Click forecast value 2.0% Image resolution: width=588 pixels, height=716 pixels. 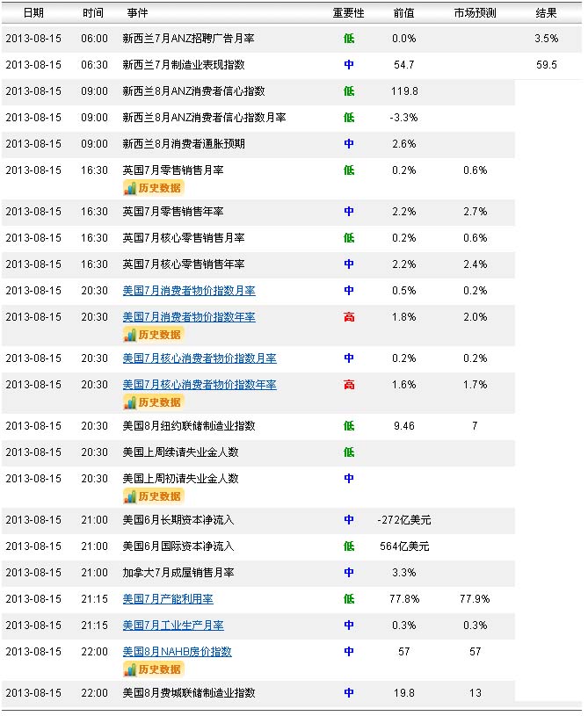click(x=475, y=317)
